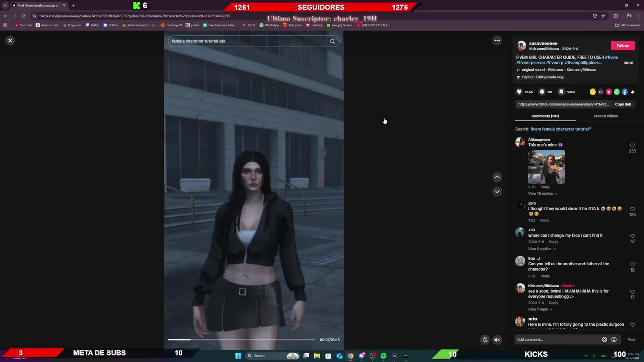Expand 'View 1 reply' under creator comment

tap(540, 309)
